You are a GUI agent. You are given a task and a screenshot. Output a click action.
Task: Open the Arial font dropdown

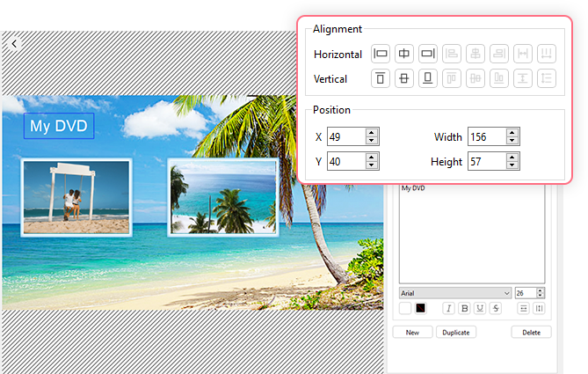point(455,292)
